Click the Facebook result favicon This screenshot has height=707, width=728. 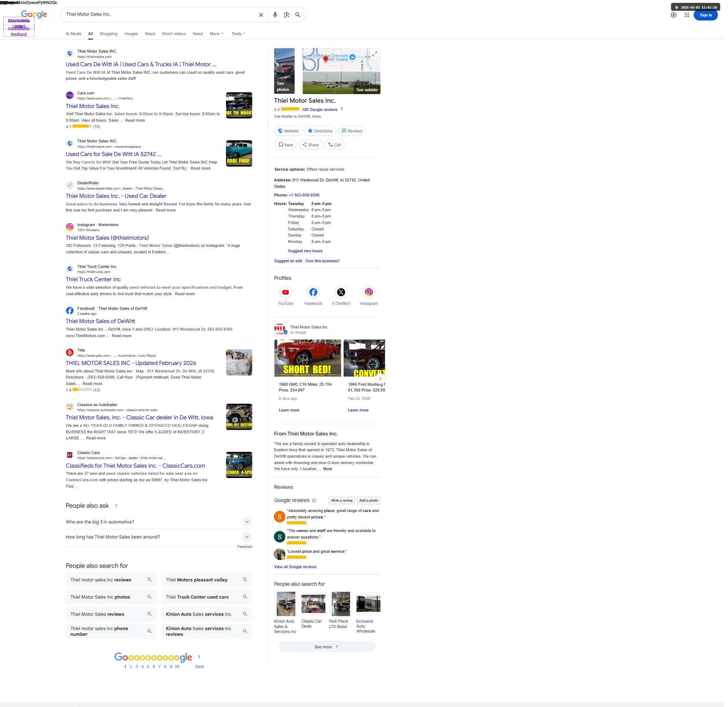pyautogui.click(x=69, y=311)
